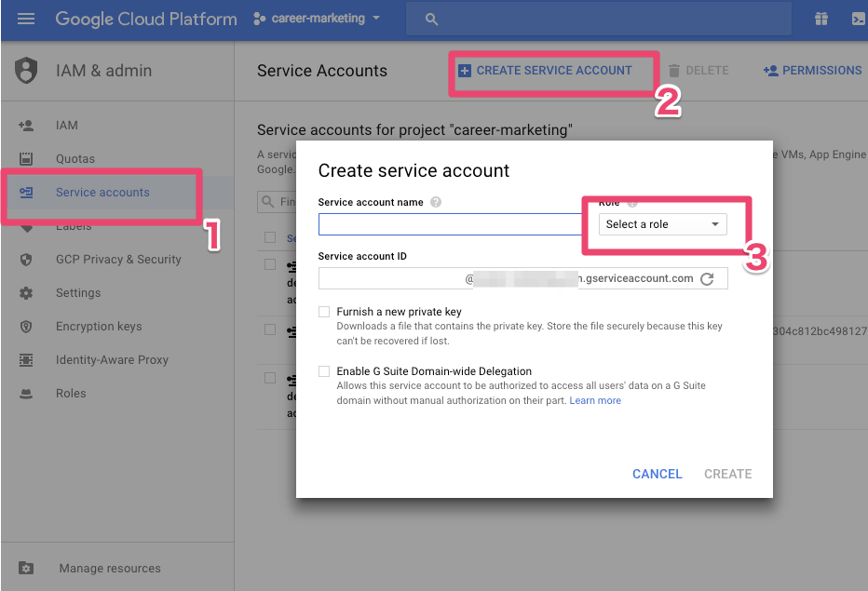
Task: Open the career-marketing project switcher
Action: pos(317,18)
